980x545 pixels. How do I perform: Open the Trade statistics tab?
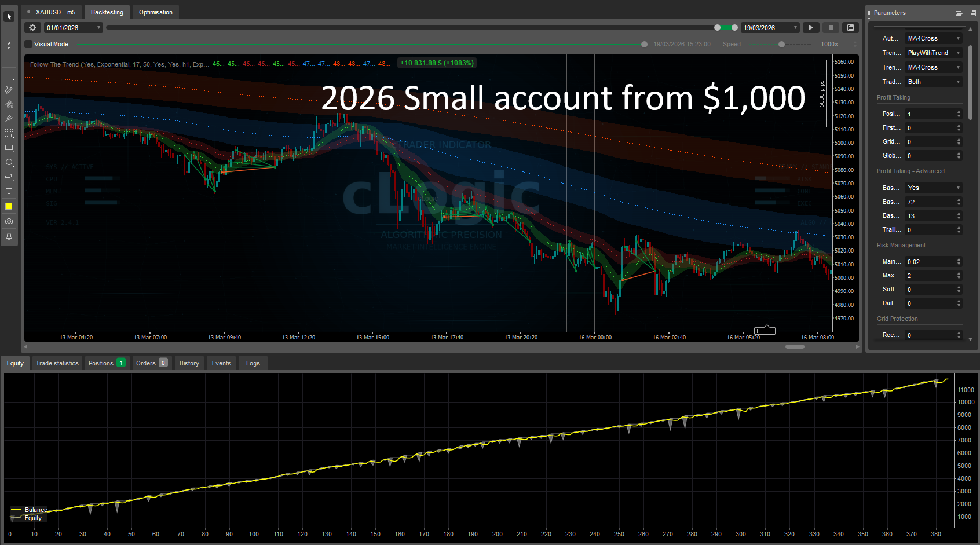(57, 363)
